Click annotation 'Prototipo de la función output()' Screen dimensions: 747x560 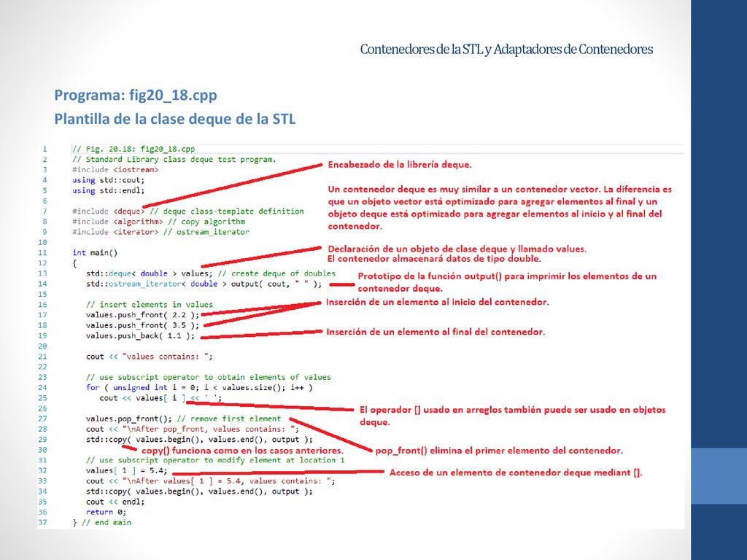click(508, 282)
